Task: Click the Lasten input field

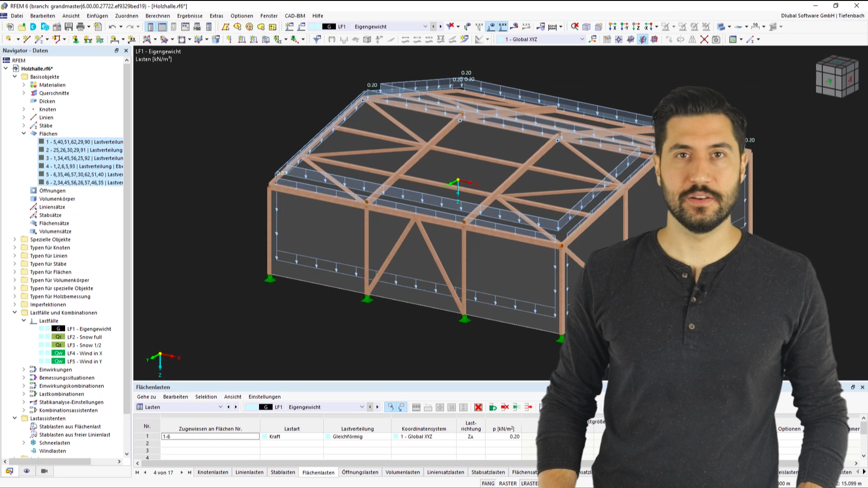Action: (x=179, y=407)
